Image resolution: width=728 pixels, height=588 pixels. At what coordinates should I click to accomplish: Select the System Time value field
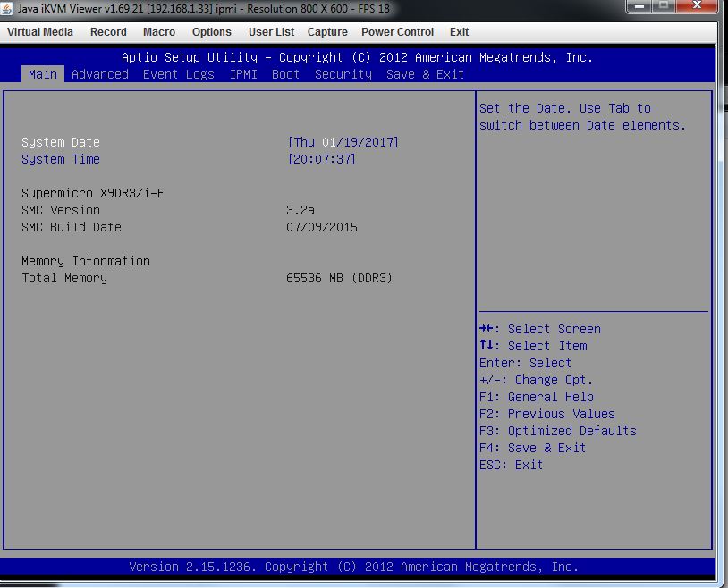tap(322, 160)
